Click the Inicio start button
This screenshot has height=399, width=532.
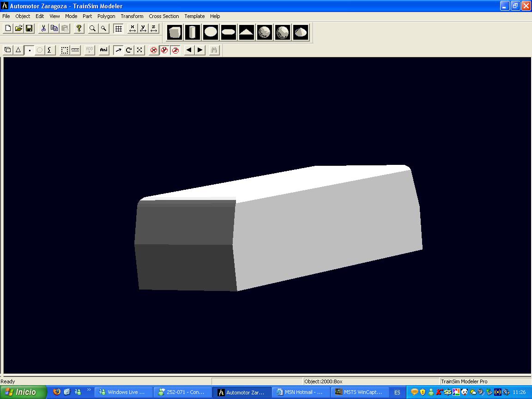coord(23,392)
